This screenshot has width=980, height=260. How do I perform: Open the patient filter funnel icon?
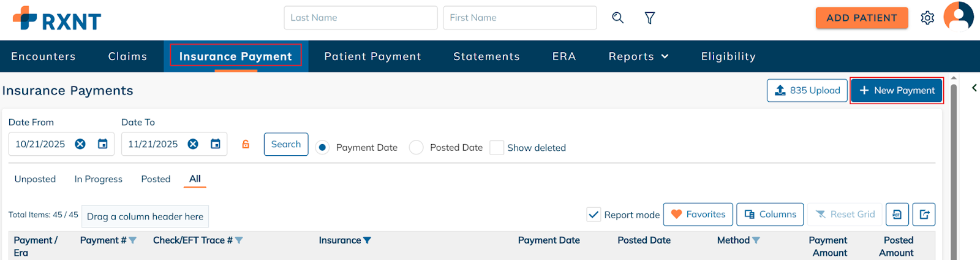coord(650,18)
